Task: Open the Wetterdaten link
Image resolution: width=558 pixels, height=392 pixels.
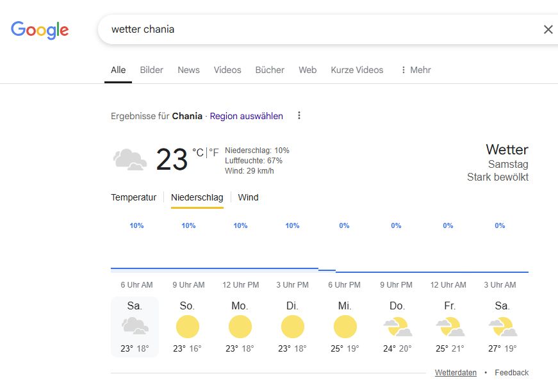Action: coord(455,373)
